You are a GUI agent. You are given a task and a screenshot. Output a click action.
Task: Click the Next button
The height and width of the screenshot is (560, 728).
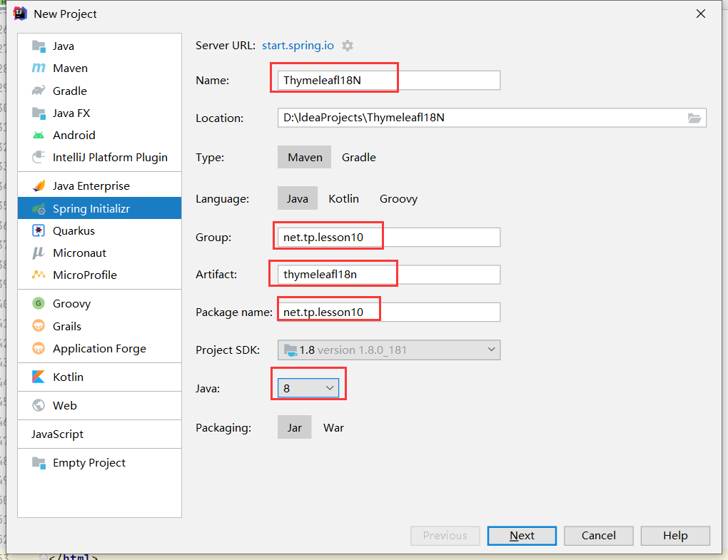[522, 536]
